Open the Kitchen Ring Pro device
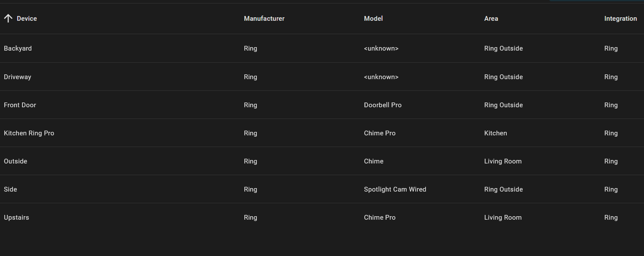 point(29,133)
